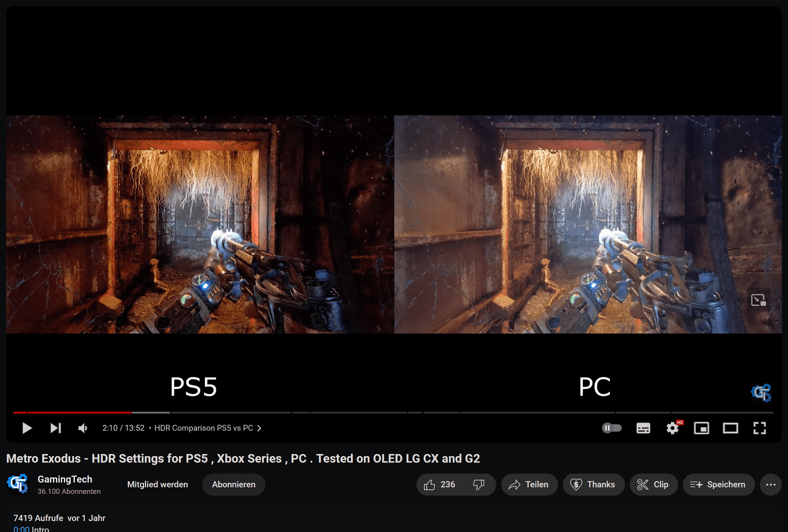Turn on subtitles/captions
The height and width of the screenshot is (532, 788).
(643, 428)
